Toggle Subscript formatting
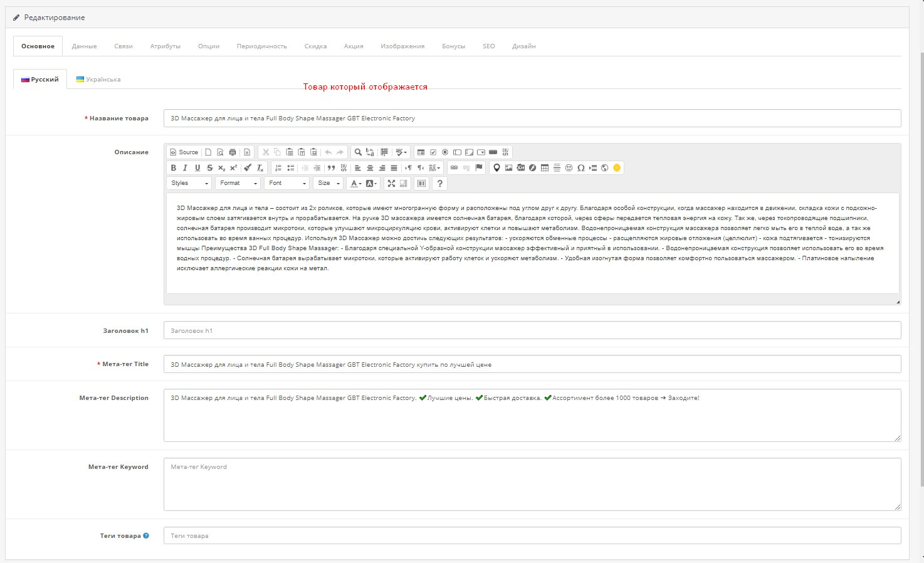The height and width of the screenshot is (563, 924). pyautogui.click(x=221, y=168)
